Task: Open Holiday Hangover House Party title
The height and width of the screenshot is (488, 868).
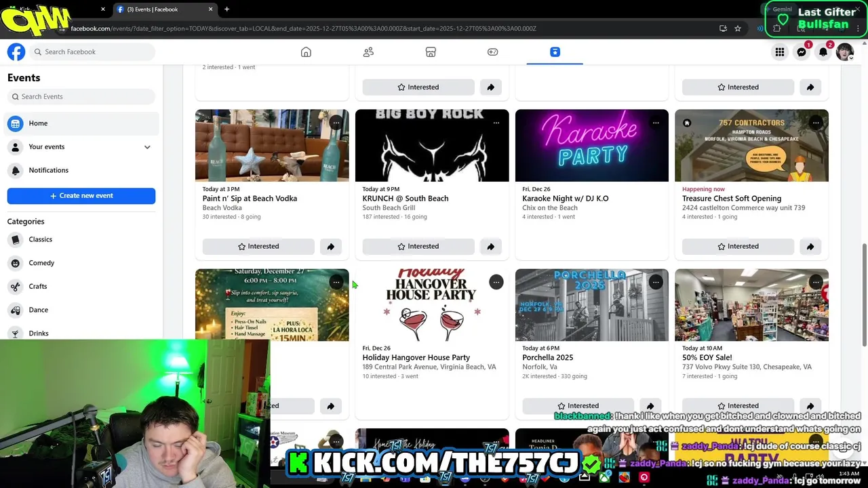Action: click(416, 357)
